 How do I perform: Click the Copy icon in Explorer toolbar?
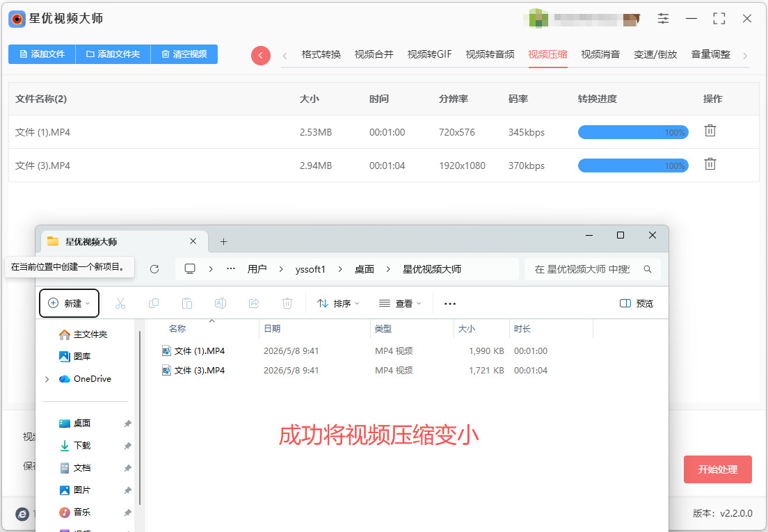pyautogui.click(x=153, y=303)
